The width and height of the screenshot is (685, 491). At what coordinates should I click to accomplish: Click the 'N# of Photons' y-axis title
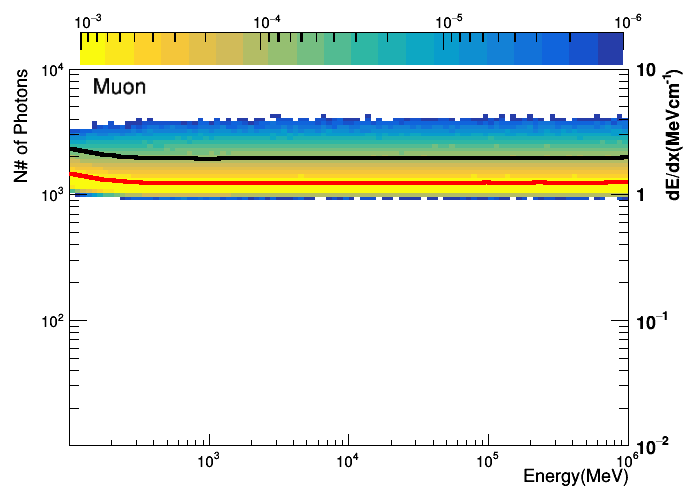pyautogui.click(x=21, y=126)
